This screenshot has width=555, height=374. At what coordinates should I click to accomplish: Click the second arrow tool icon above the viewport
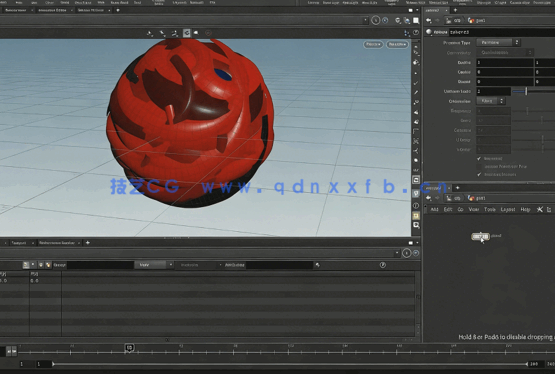coord(162,33)
